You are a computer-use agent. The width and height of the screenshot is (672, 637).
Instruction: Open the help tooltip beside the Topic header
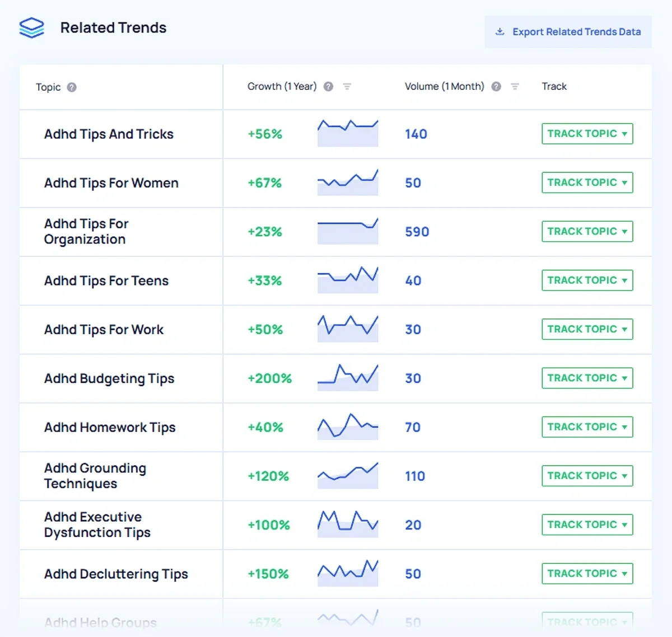coord(72,87)
